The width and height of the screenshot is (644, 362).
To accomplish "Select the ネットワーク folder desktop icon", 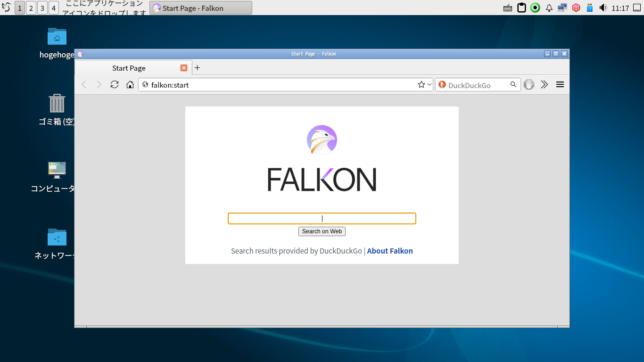I will pyautogui.click(x=56, y=244).
